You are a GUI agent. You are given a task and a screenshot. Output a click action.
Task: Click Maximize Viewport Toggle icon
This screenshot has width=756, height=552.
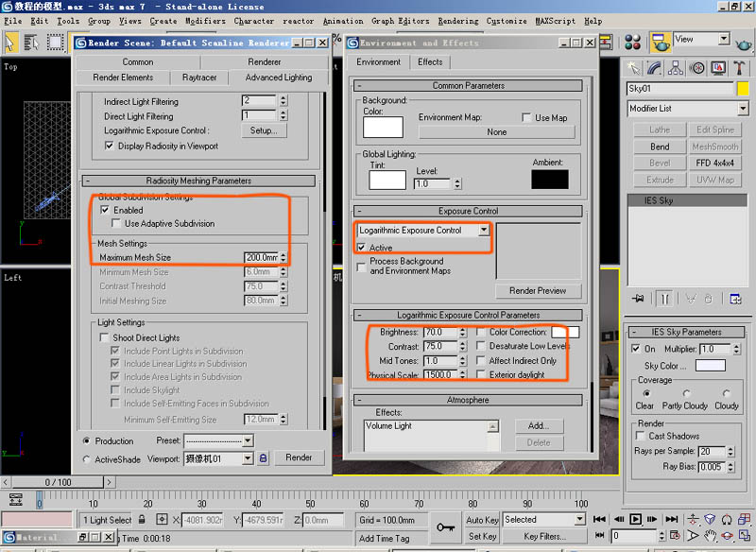click(744, 536)
